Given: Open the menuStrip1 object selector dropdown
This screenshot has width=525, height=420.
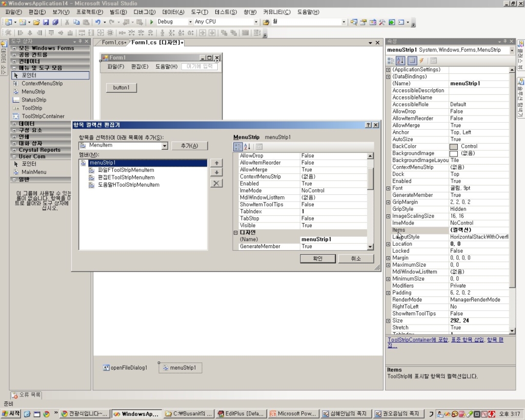Looking at the screenshot, I should pyautogui.click(x=512, y=50).
